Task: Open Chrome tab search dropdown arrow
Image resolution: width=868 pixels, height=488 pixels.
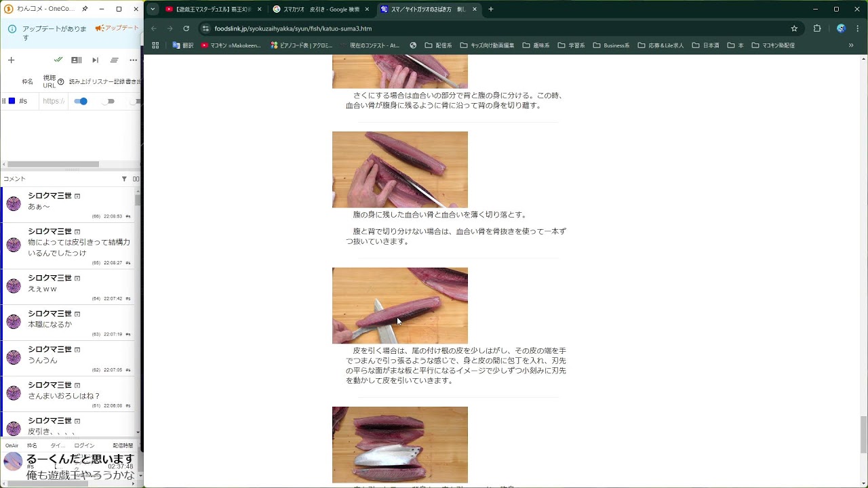Action: point(153,9)
